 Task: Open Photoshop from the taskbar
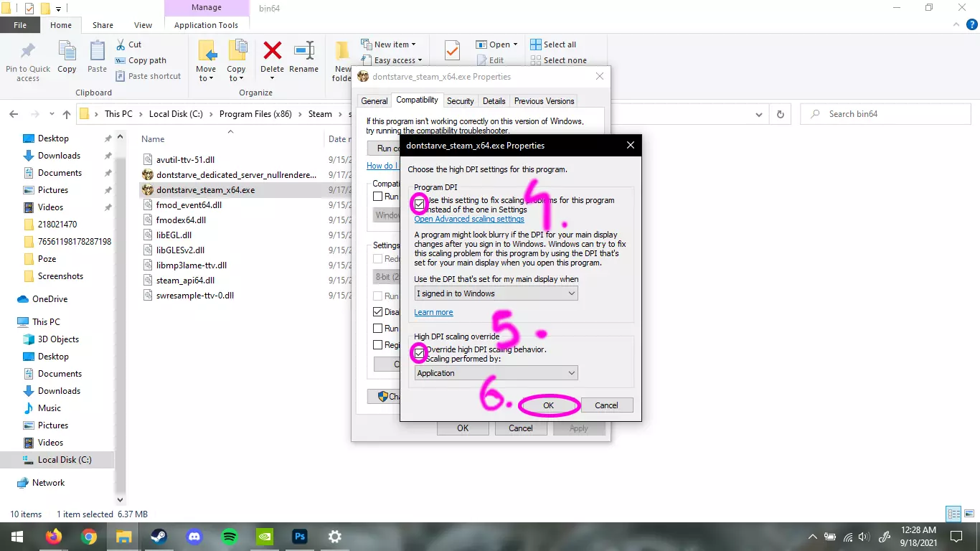coord(299,536)
